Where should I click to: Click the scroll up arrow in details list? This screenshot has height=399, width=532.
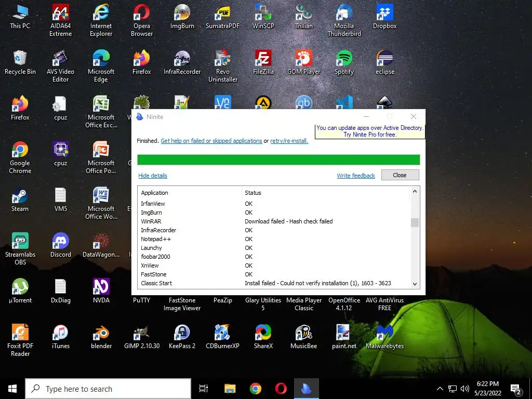[415, 191]
